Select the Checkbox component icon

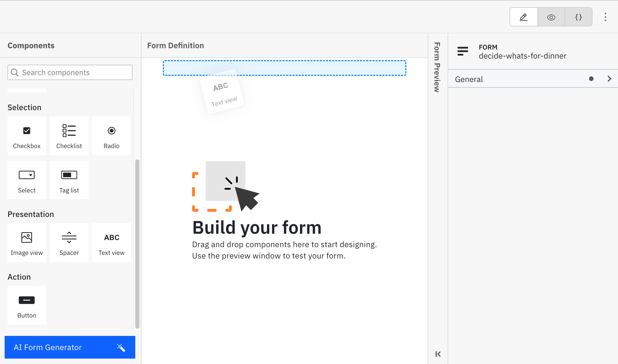(x=27, y=131)
